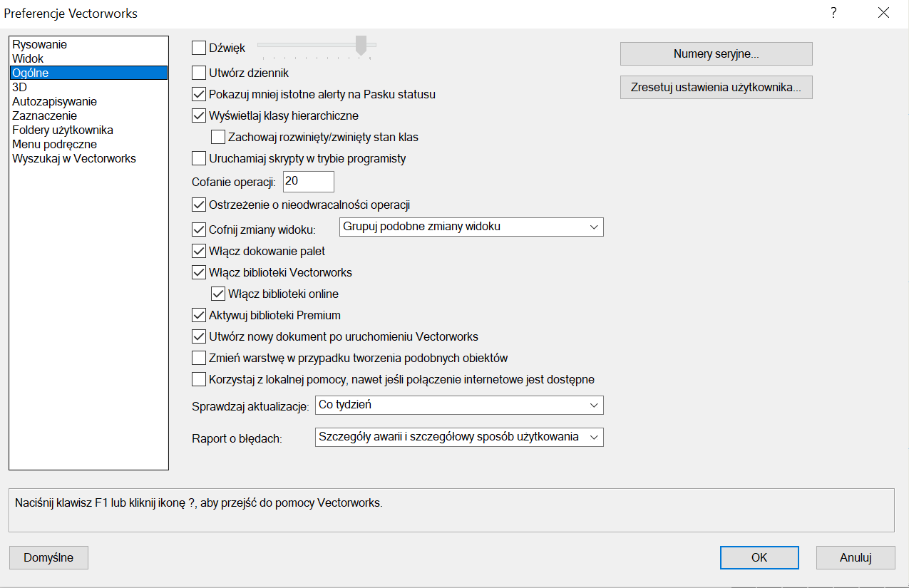Close the Preferencje Vectorworks dialog
This screenshot has width=909, height=588.
point(883,13)
